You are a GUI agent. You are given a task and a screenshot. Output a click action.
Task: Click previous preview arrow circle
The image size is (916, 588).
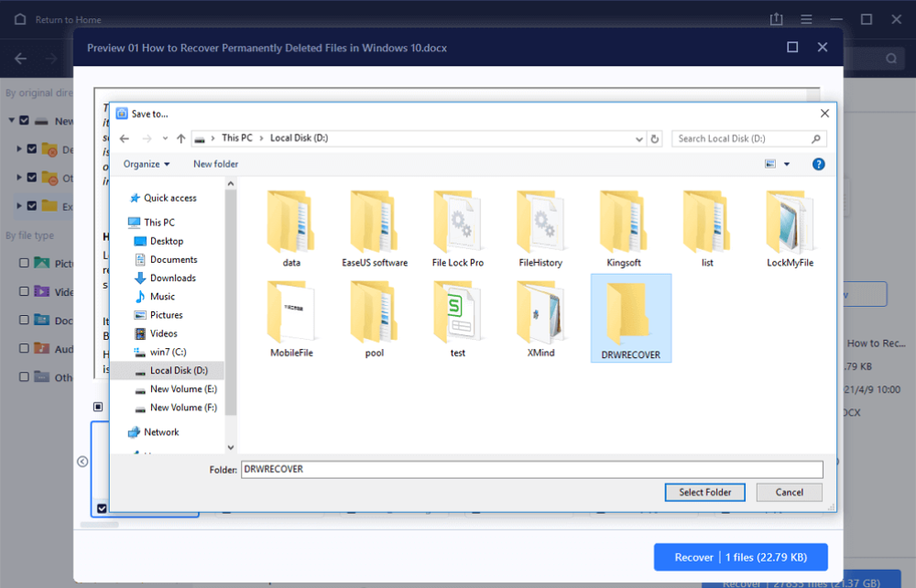point(82,462)
